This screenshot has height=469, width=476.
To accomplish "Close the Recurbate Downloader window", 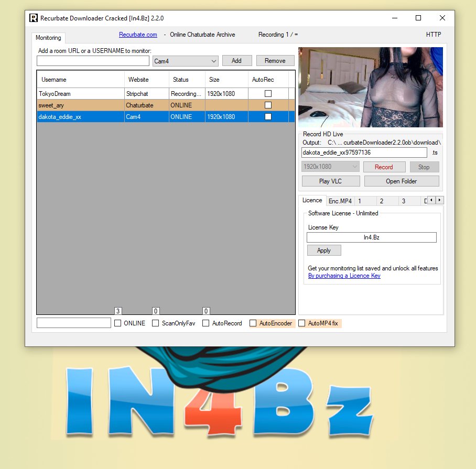I will (442, 18).
